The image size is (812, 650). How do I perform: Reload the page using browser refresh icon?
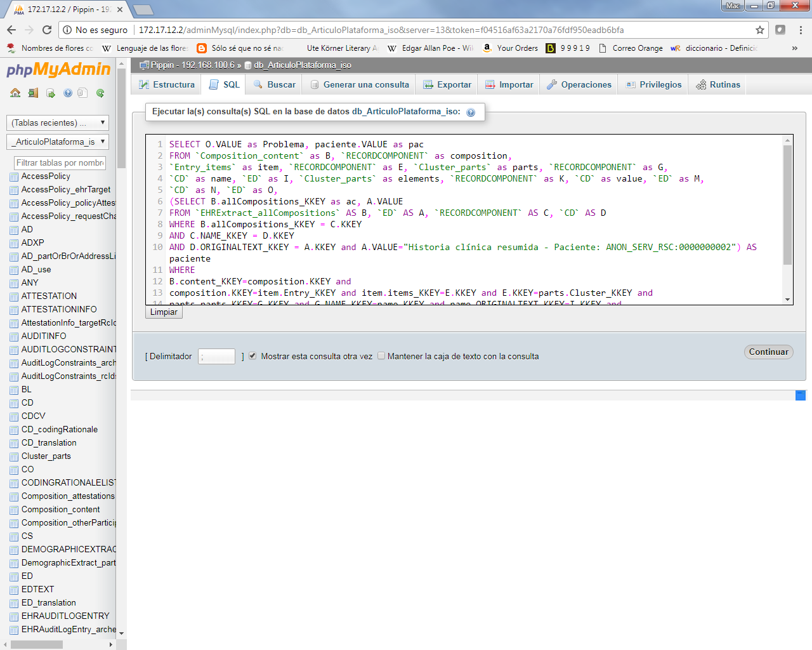coord(47,30)
